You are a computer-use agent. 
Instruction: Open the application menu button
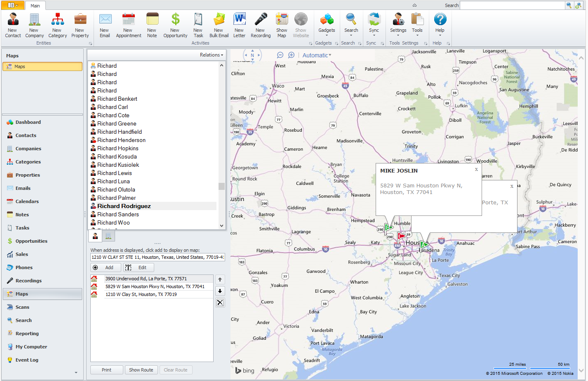click(13, 5)
